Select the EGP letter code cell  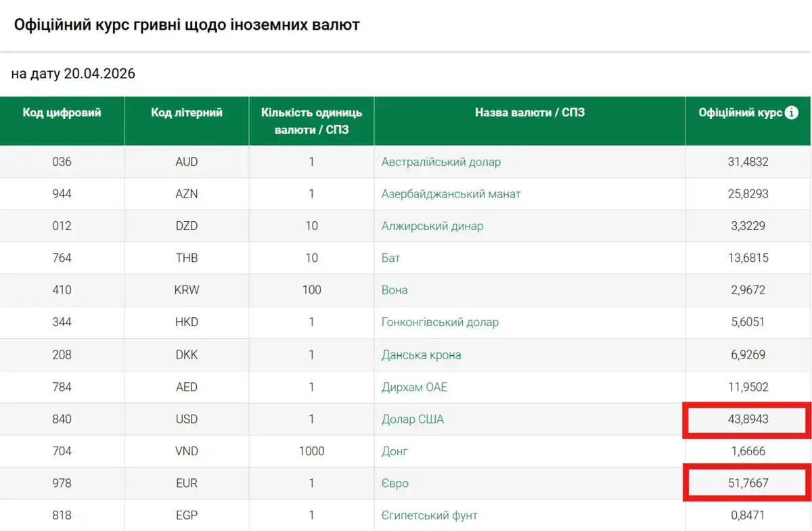[187, 515]
